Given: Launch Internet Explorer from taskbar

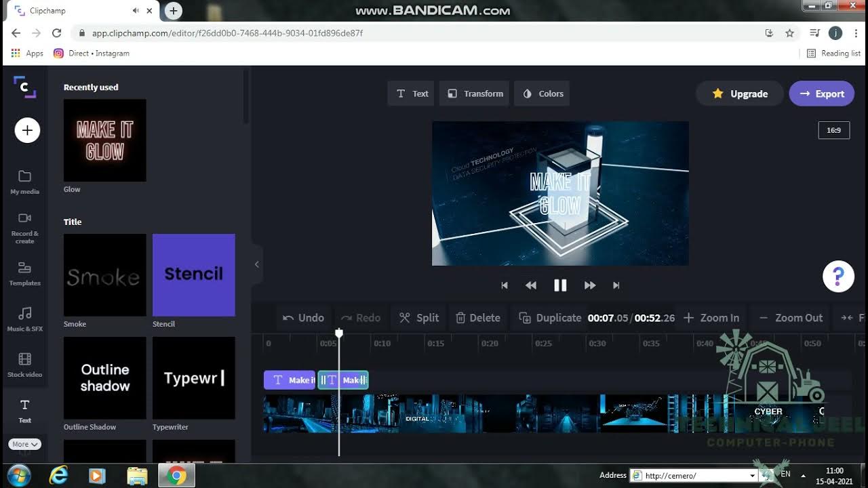Looking at the screenshot, I should click(58, 476).
